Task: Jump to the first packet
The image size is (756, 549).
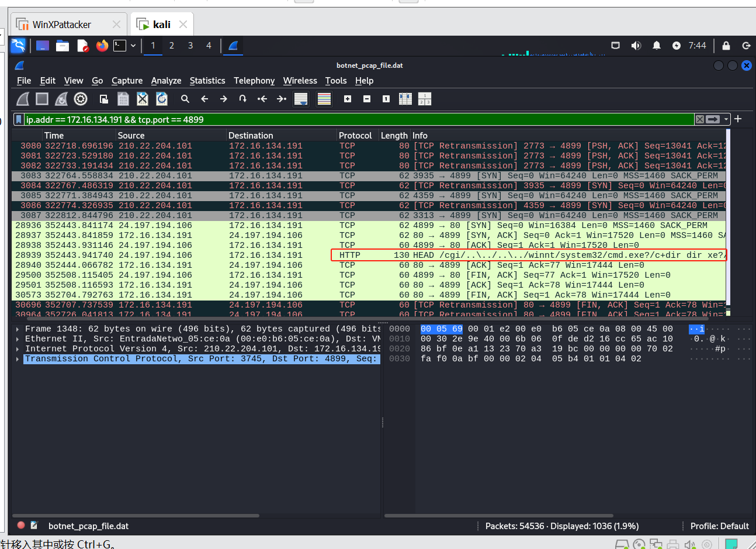Action: (x=262, y=99)
